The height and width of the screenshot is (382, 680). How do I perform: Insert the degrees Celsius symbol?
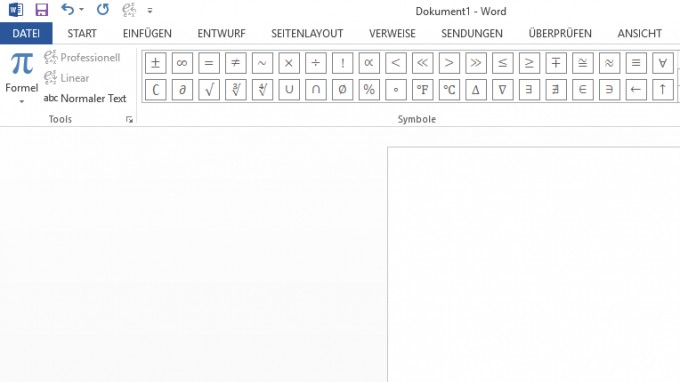click(449, 90)
